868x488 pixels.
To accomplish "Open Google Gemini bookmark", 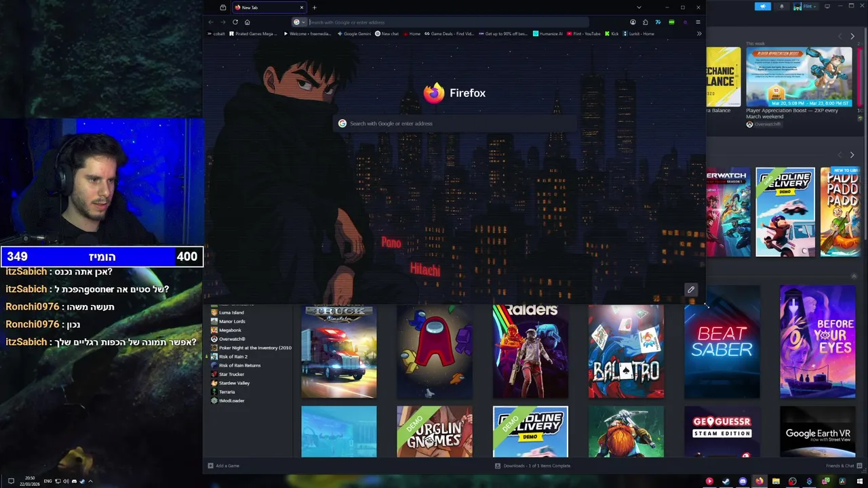I will [354, 33].
